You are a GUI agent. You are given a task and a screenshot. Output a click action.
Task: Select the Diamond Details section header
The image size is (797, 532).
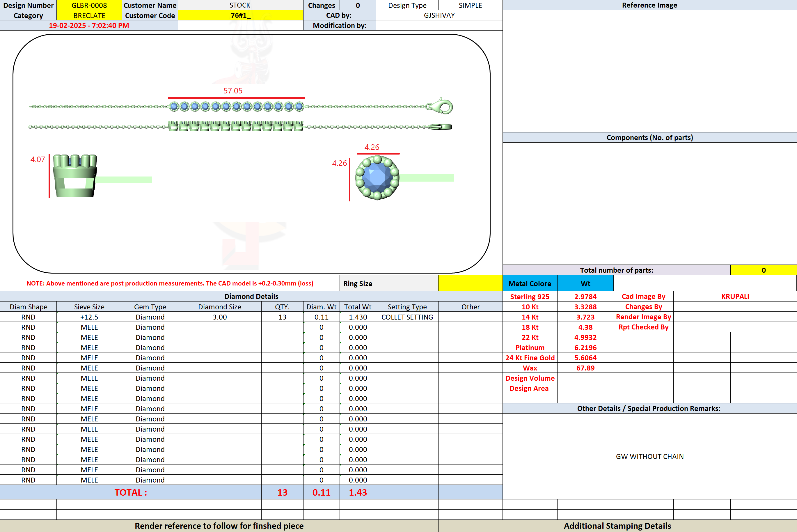tap(251, 297)
